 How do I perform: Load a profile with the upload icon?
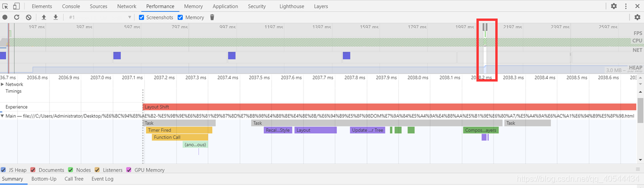[44, 17]
